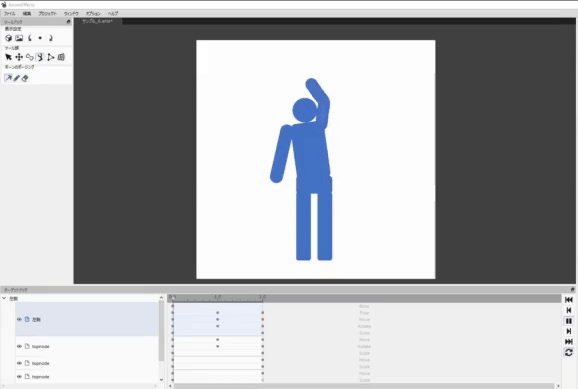Rotate the canvas view counter-clockwise
578x389 pixels.
[x=30, y=38]
